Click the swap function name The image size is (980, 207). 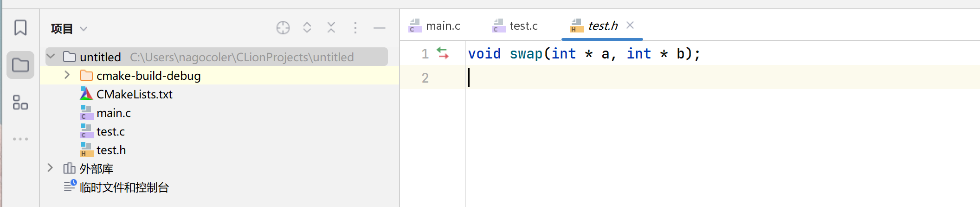526,54
